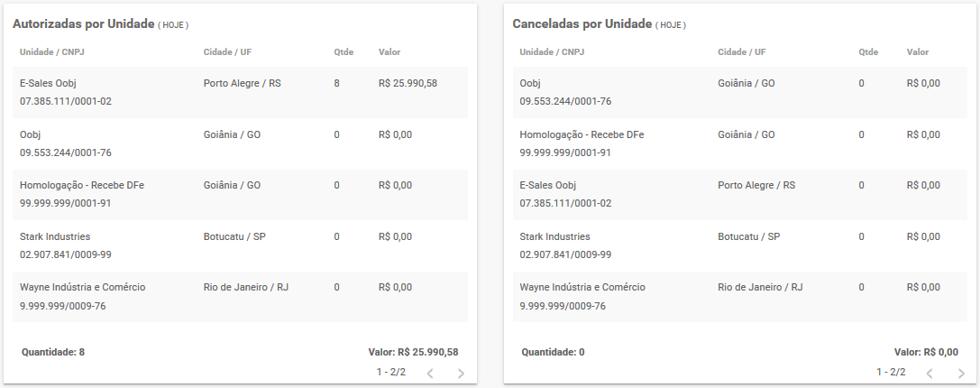Sort Canceladas by Cidade / UF column
Viewport: 980px width, 388px height.
pyautogui.click(x=741, y=52)
